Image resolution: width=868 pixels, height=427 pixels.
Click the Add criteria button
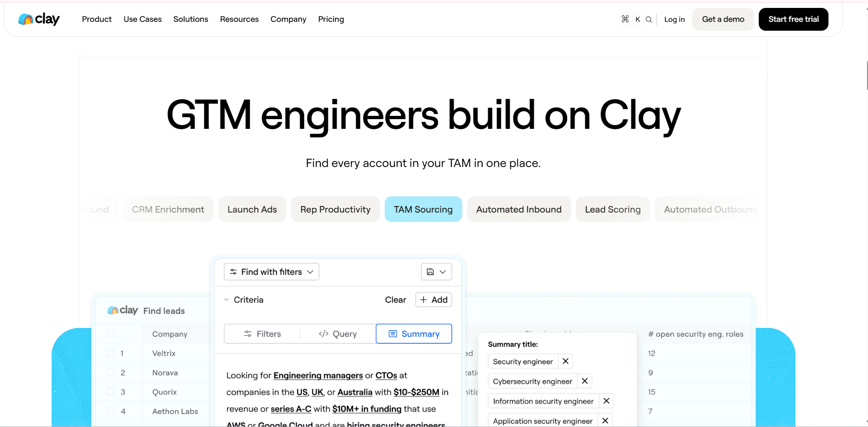click(434, 300)
